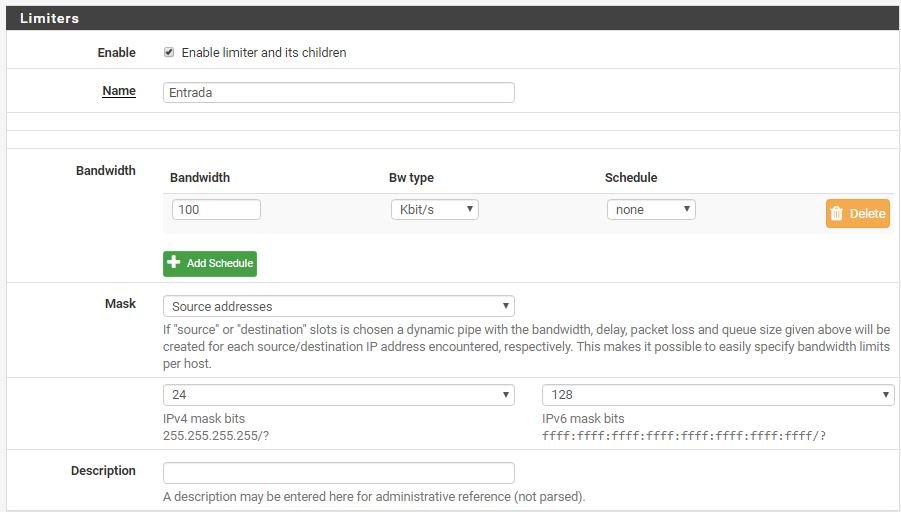This screenshot has height=512, width=901.
Task: Click the Add Schedule button
Action: coord(210,263)
